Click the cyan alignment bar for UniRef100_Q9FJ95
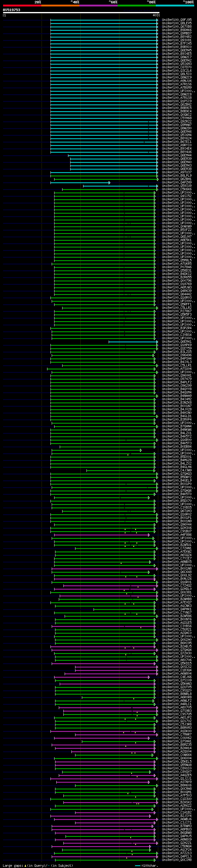Screen dimensions: 197x868 point(104,20)
